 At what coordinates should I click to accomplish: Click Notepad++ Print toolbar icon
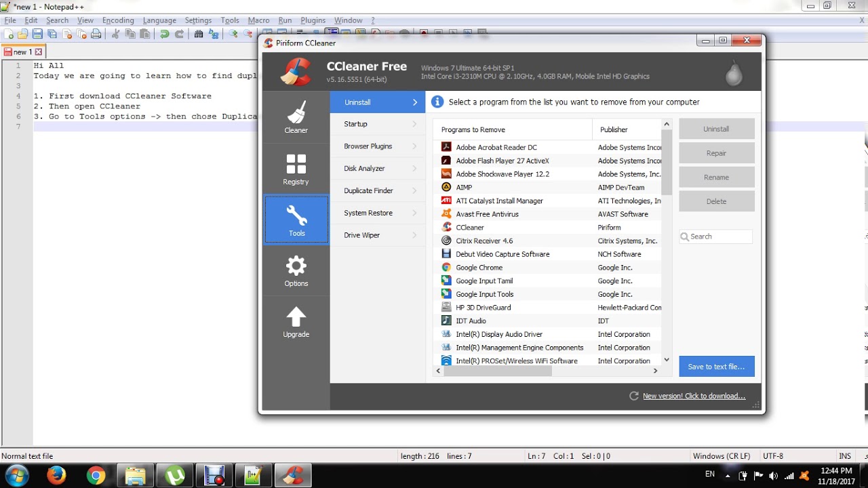[96, 34]
